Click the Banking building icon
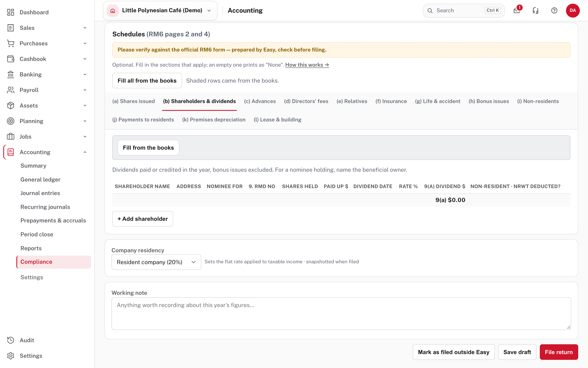The height and width of the screenshot is (368, 588). pos(10,74)
